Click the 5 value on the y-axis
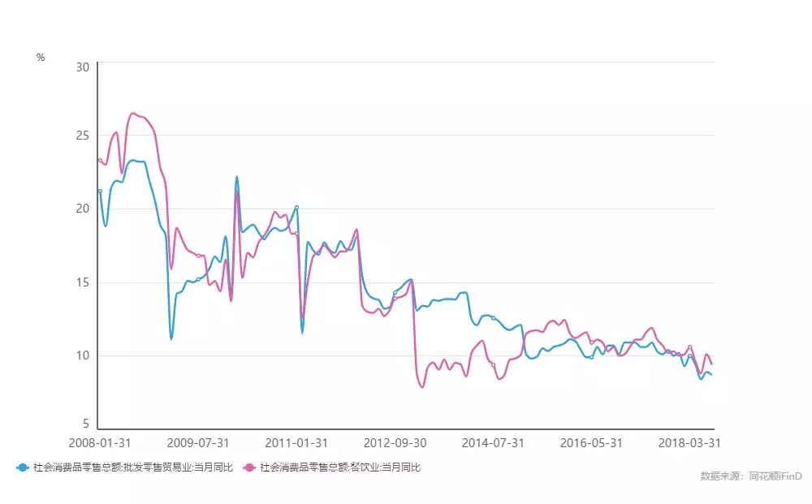Viewport: 812px width, 504px height. click(85, 424)
